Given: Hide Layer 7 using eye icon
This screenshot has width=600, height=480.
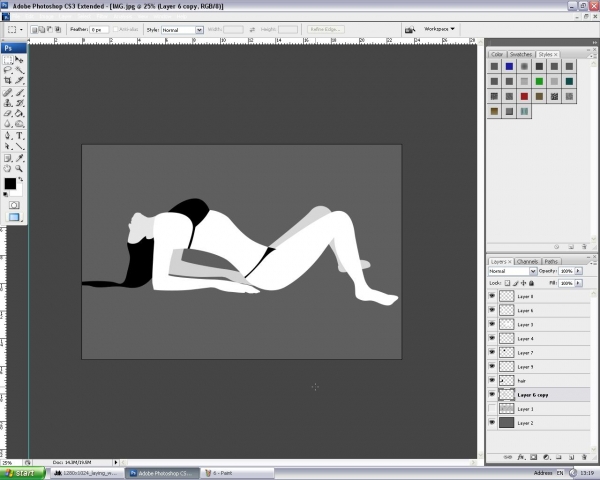Looking at the screenshot, I should coord(492,352).
